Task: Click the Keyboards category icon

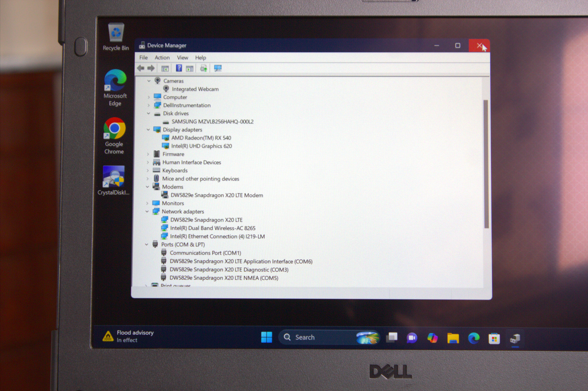Action: coord(157,170)
